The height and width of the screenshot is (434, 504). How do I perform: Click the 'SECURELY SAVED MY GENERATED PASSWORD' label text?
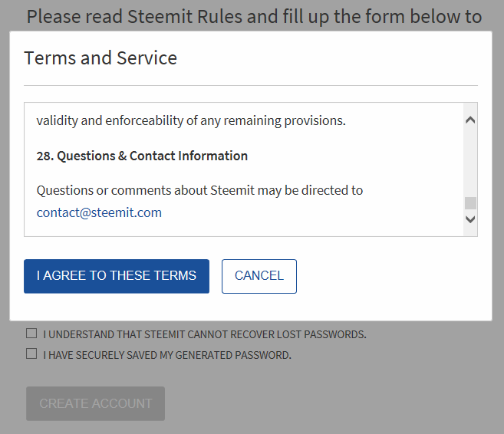click(x=167, y=355)
